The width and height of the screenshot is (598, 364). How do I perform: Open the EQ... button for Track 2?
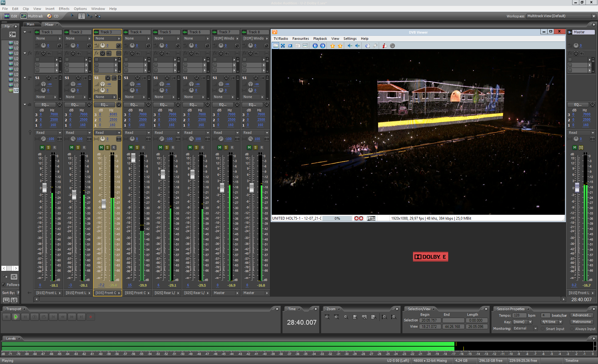(x=75, y=105)
